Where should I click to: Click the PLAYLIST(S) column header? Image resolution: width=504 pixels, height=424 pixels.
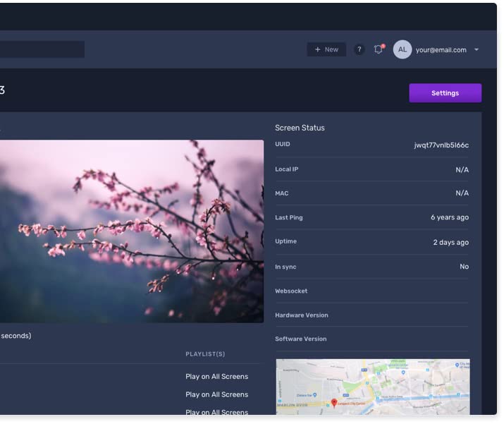pyautogui.click(x=205, y=354)
